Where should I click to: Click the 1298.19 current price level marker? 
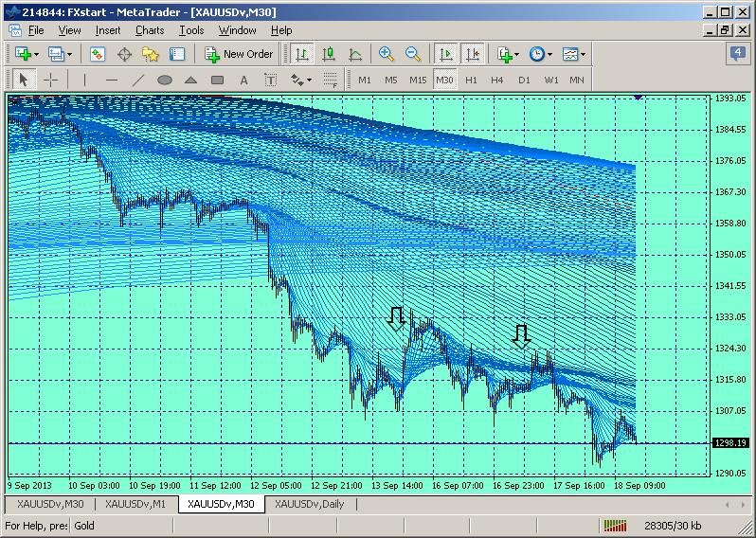(729, 442)
